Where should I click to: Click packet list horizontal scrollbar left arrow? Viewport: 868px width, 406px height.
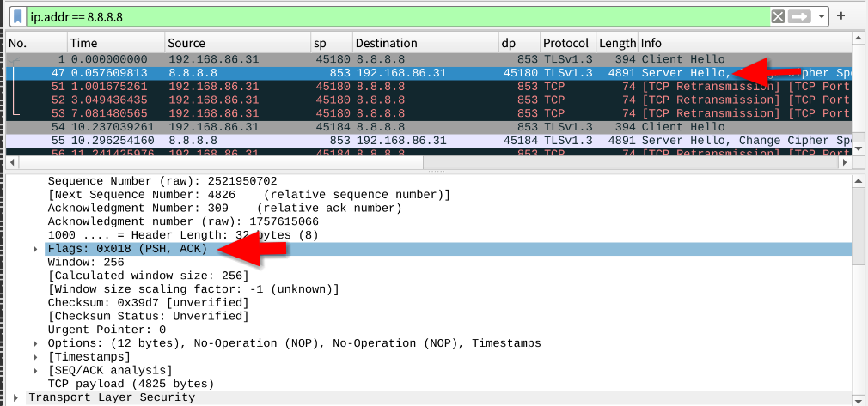point(12,162)
